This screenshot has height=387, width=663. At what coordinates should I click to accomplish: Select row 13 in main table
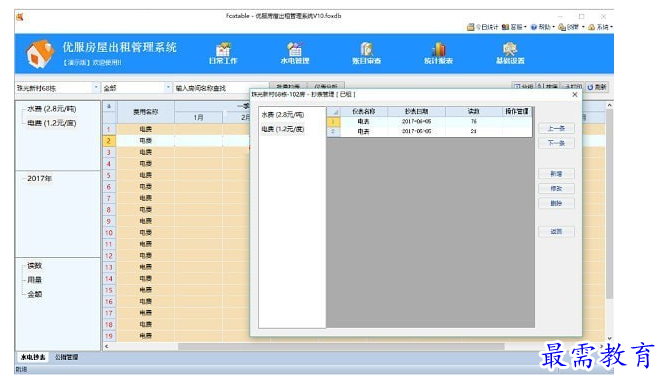[x=109, y=267]
